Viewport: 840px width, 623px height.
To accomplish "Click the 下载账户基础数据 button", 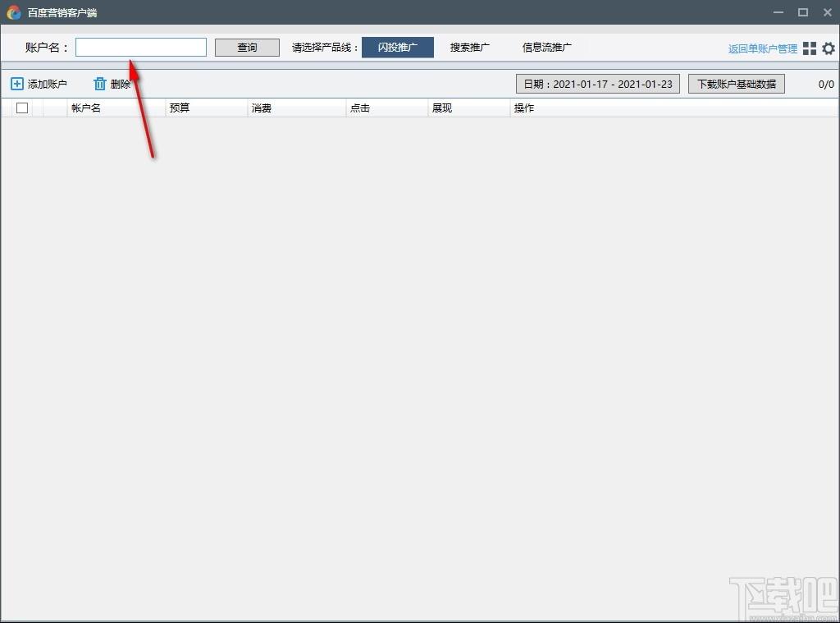I will pyautogui.click(x=737, y=84).
